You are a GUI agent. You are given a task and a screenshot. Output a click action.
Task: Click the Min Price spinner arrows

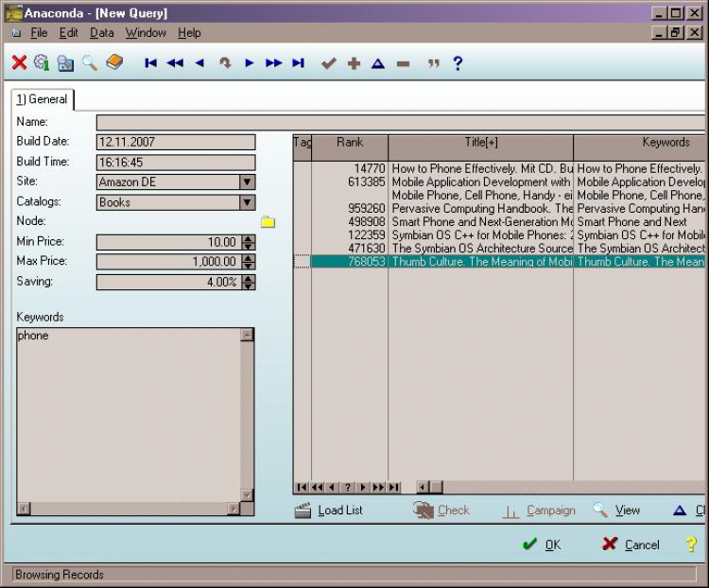coord(248,242)
